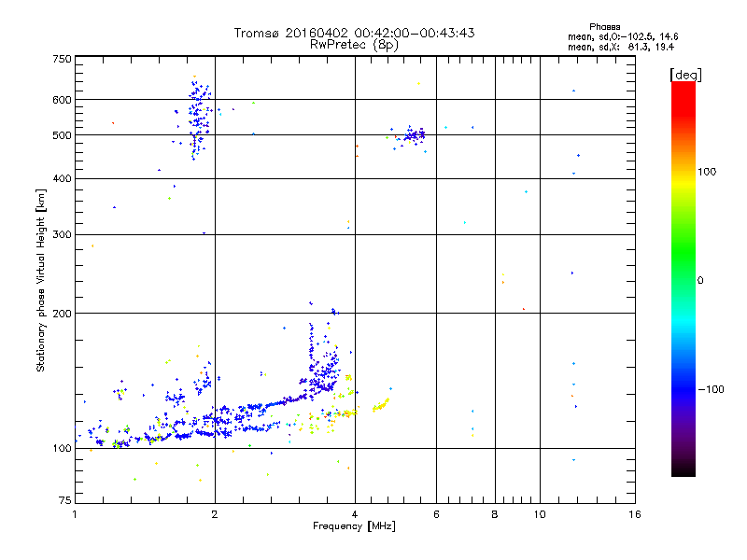Click the y-axis tick label '750'
This screenshot has width=747, height=560.
62,59
